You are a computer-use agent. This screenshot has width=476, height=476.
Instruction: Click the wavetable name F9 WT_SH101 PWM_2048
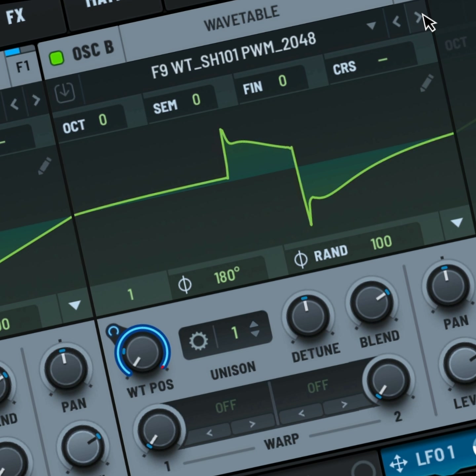coord(234,55)
